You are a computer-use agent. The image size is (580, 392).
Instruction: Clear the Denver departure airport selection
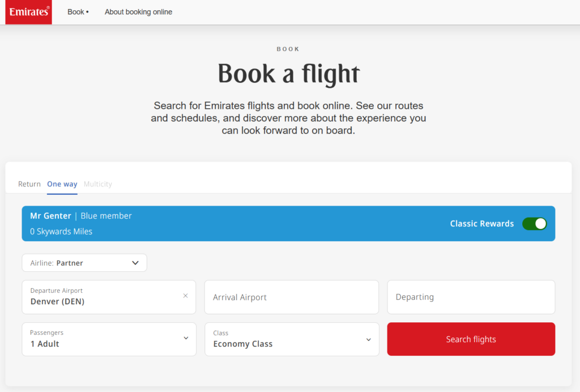point(185,295)
